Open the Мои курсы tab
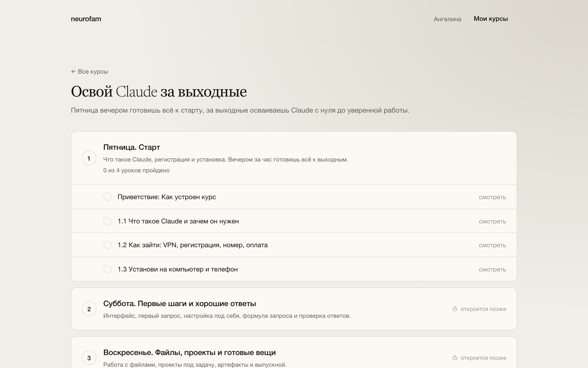 pos(491,19)
